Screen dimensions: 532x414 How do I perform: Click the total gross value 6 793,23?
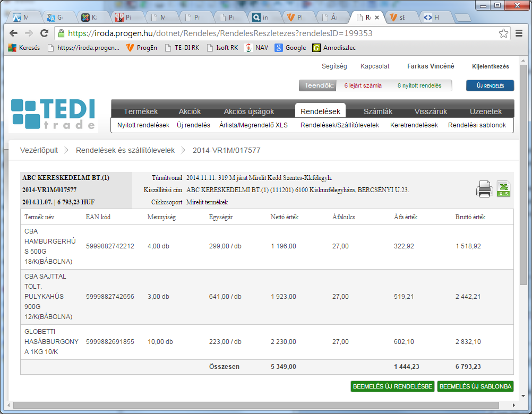click(468, 367)
